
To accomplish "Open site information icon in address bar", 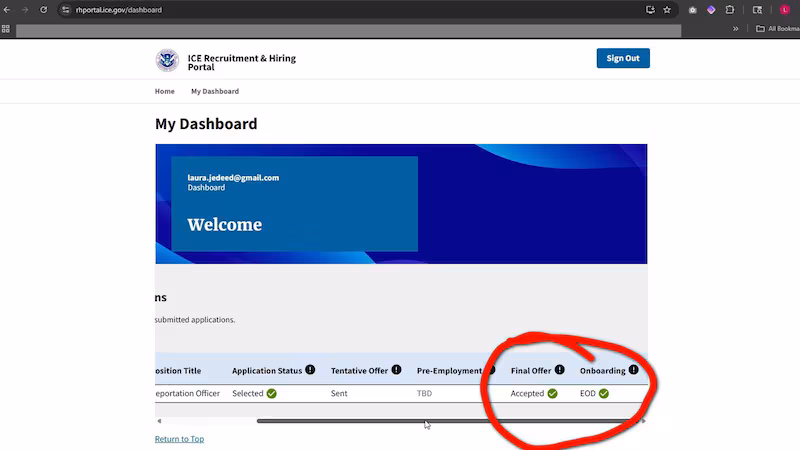I will click(x=65, y=10).
